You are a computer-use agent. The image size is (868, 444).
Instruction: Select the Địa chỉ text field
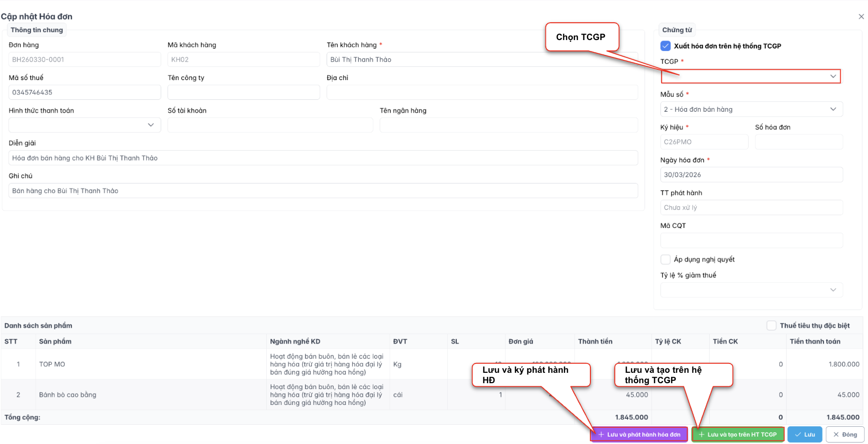pyautogui.click(x=482, y=92)
